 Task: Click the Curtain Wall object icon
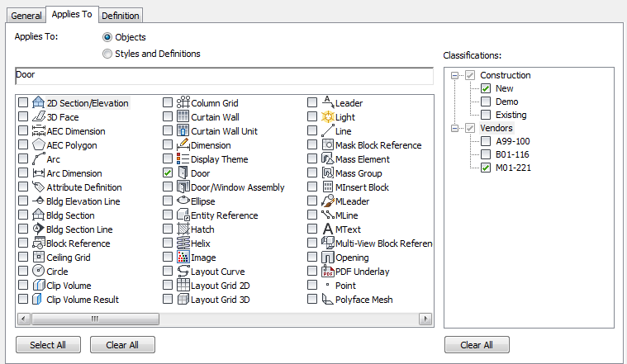point(183,117)
